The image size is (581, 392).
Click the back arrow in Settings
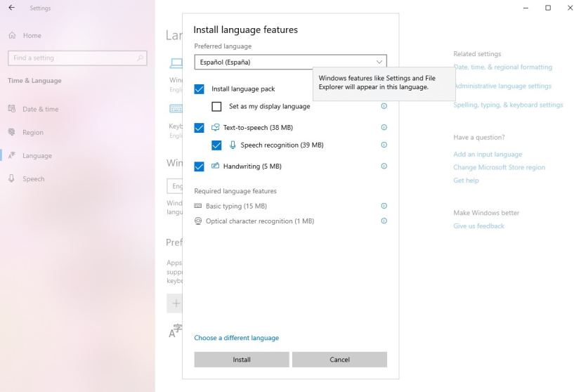tap(12, 8)
